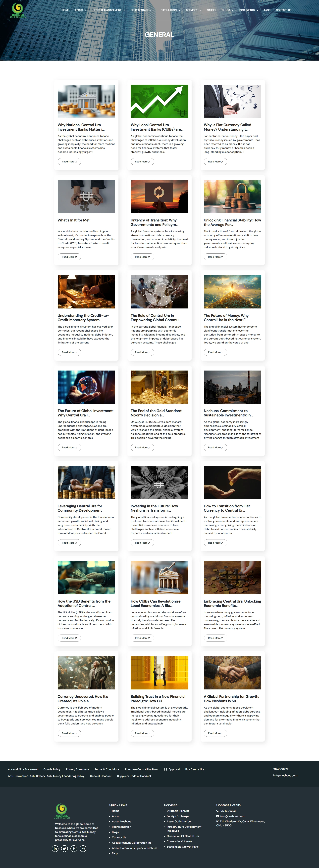Image resolution: width=319 pixels, height=868 pixels.
Task: Click the Neshuns Corporation logo in header
Action: click(18, 10)
